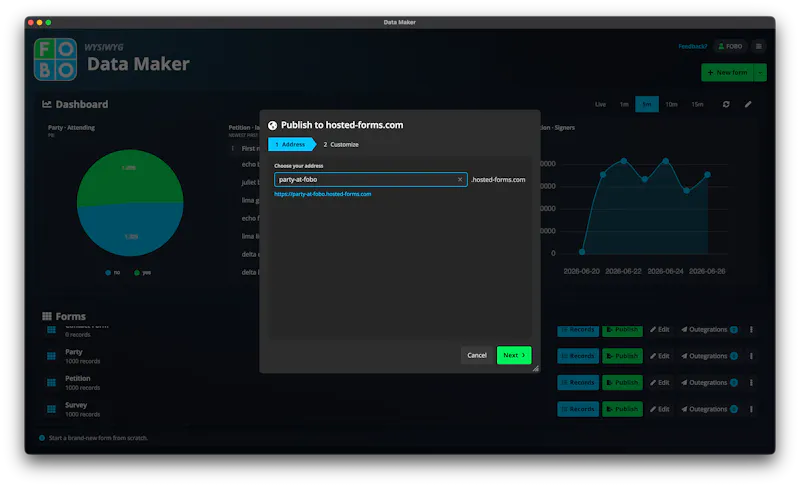Click the '.hosted-forms.com' domain suffix text
The image size is (800, 487).
click(498, 180)
